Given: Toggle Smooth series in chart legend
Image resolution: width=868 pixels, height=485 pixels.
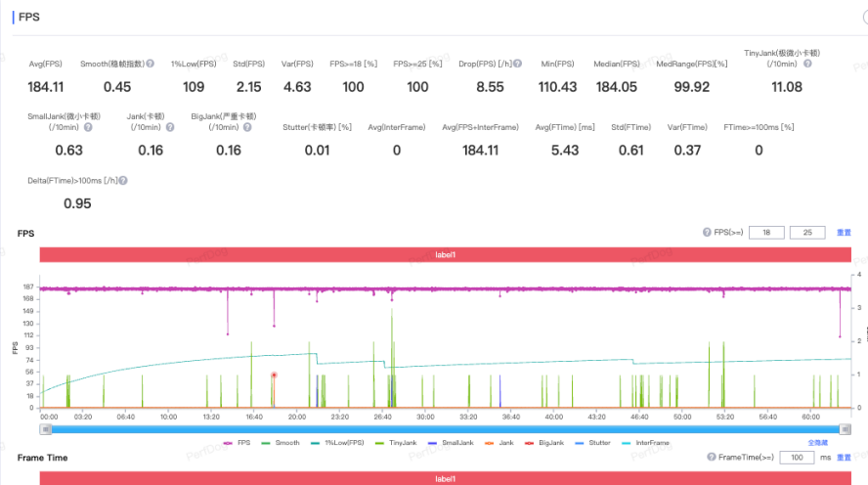Looking at the screenshot, I should coord(281,443).
